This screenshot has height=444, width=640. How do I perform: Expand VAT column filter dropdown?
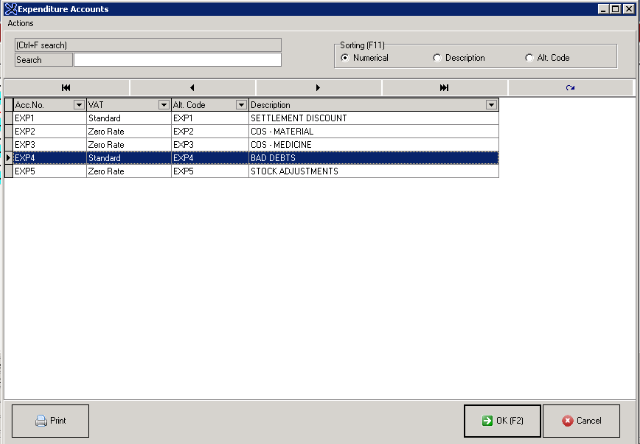163,105
